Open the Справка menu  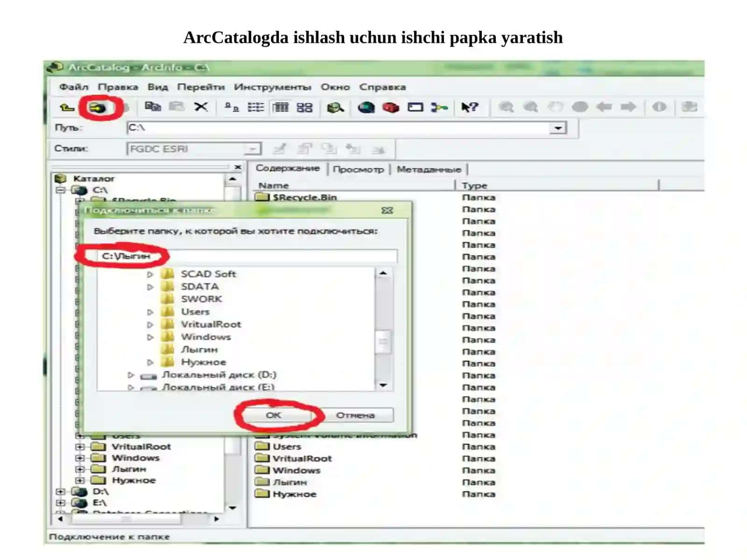point(382,87)
